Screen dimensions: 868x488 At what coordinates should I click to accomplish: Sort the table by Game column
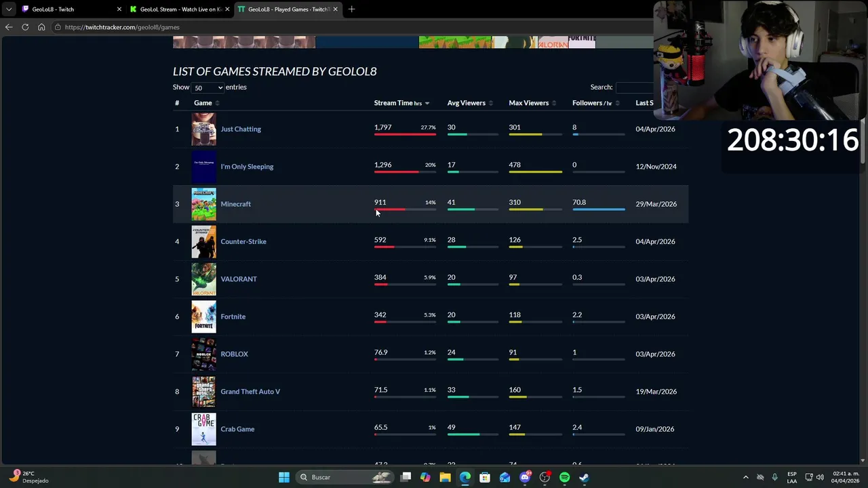point(207,103)
